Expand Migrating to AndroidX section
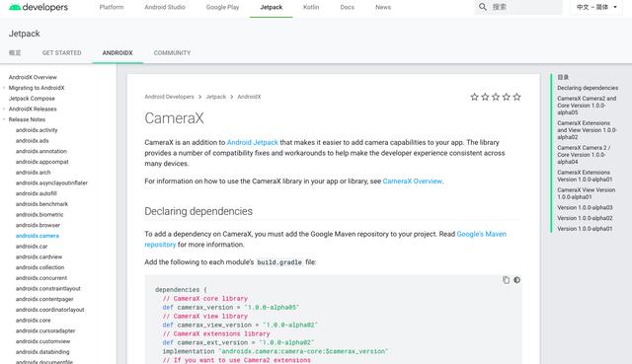Screen dimensions: 632x364 click(4, 88)
